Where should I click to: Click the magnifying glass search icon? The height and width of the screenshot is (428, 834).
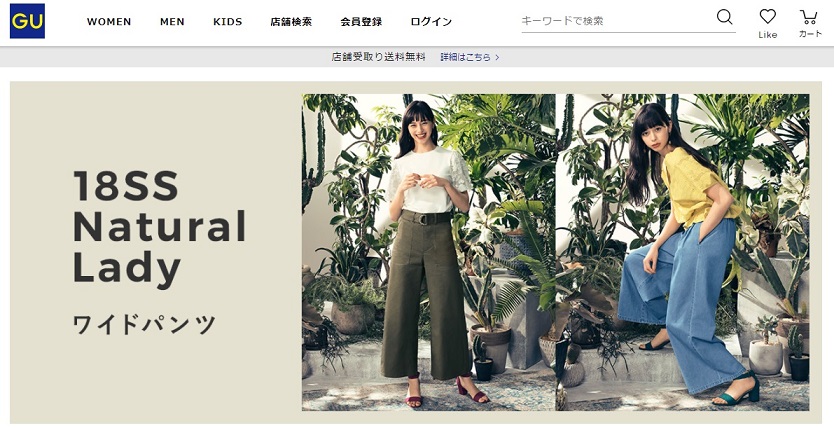(x=724, y=17)
